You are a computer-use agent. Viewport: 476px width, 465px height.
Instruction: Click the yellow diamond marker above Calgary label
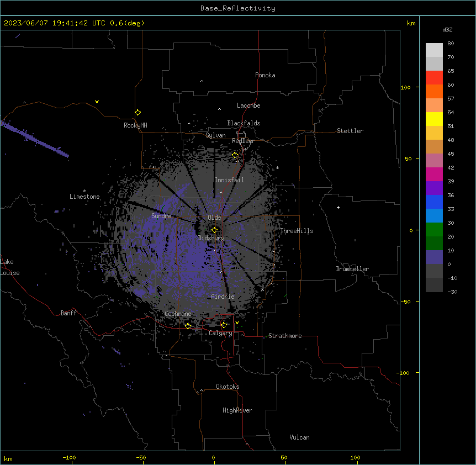(224, 325)
